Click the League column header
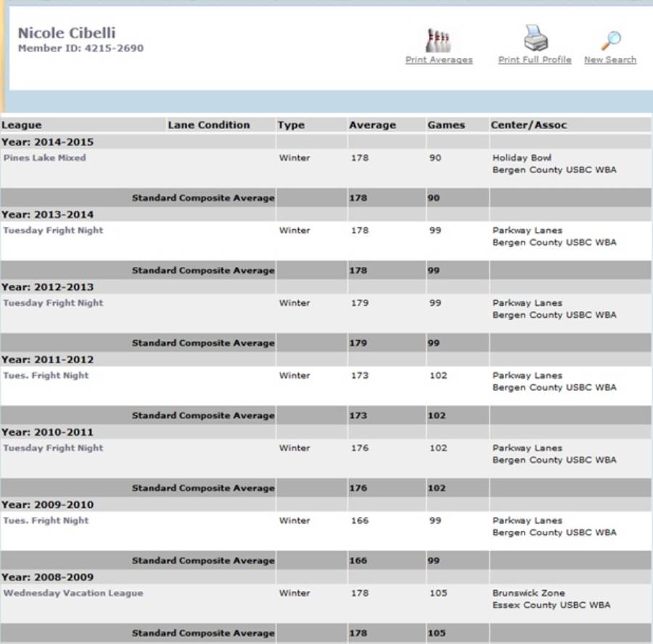Screen dimensions: 653x644 (x=22, y=125)
